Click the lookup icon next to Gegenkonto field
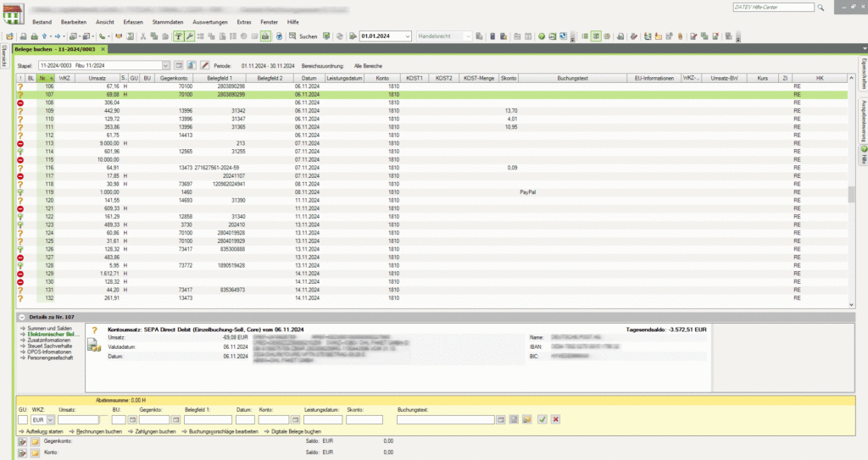868x460 pixels. pos(175,420)
